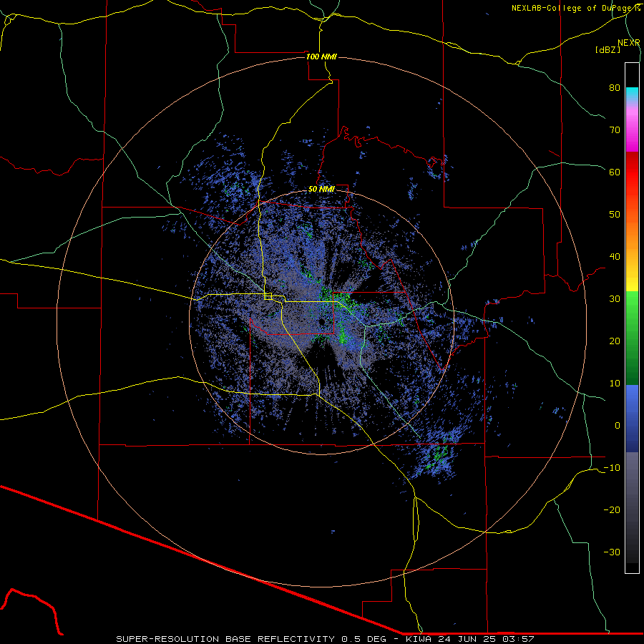The image size is (644, 644).
Task: Click the 30 dBZ scale value
Action: coord(615,299)
